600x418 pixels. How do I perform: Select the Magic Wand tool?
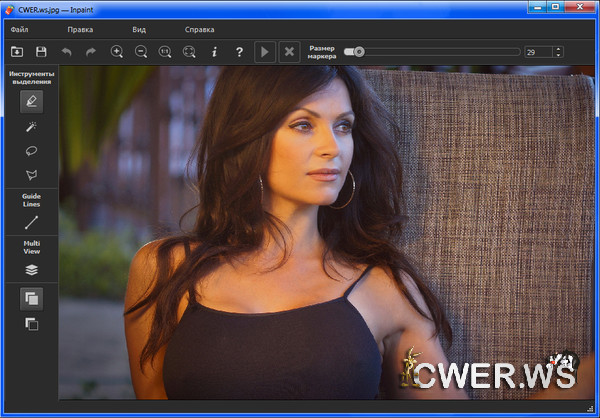pos(31,127)
